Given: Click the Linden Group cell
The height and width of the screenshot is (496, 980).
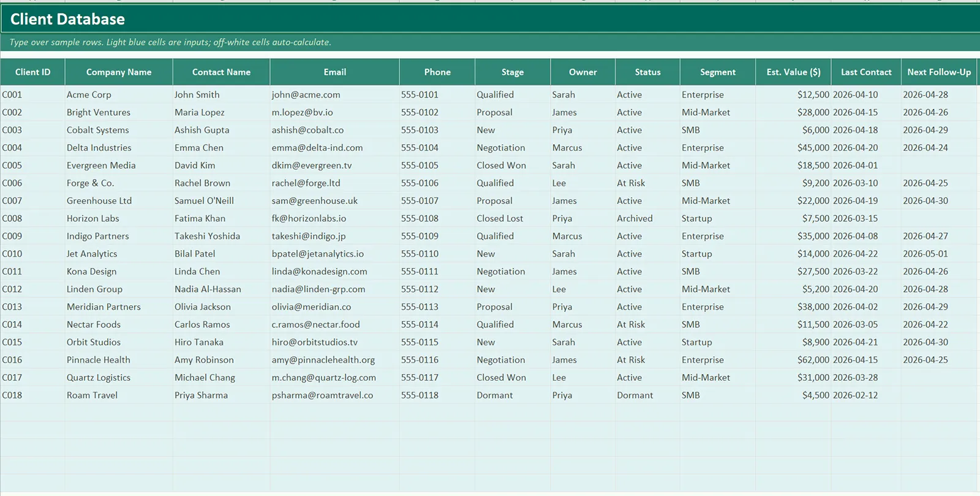Looking at the screenshot, I should tap(119, 289).
